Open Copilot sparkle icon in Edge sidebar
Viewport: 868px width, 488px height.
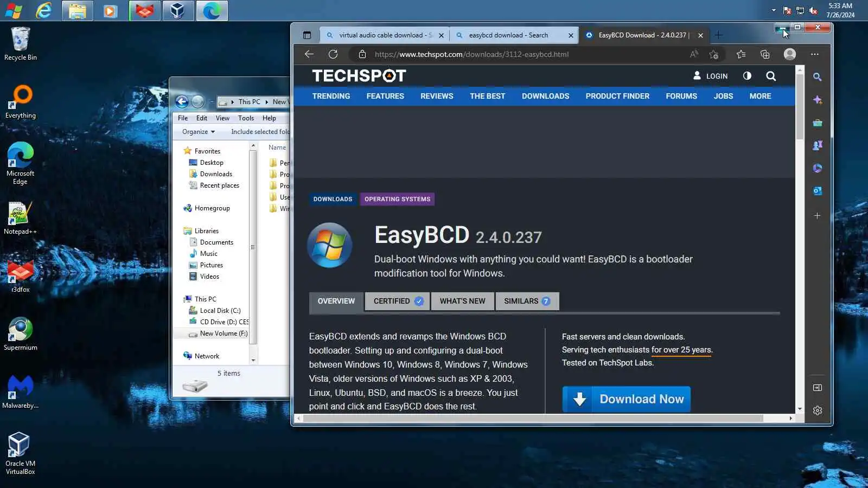[x=818, y=100]
